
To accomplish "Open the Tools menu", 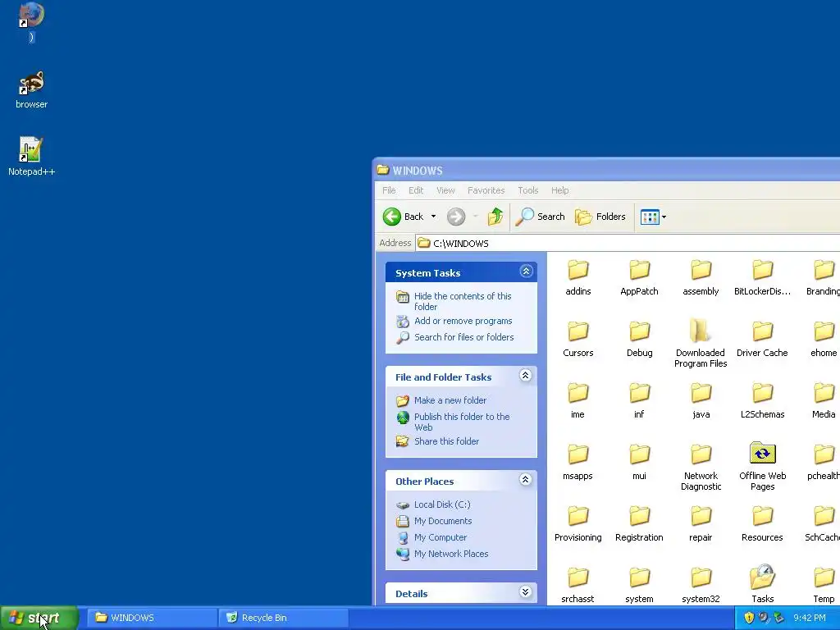I will [x=527, y=190].
